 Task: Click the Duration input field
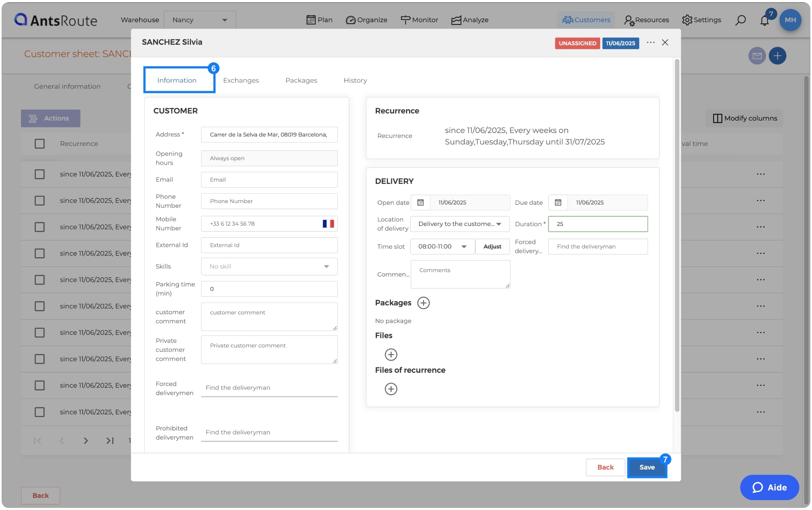click(597, 224)
